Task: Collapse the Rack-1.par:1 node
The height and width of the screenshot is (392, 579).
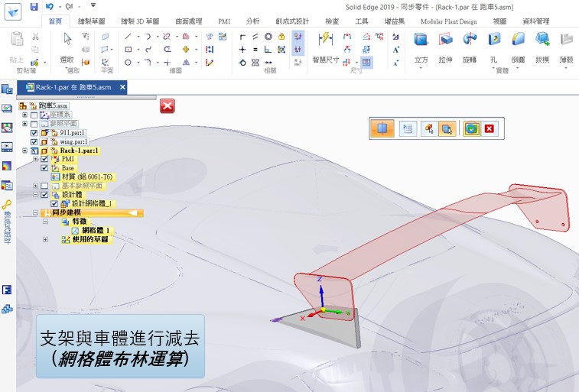Action: click(24, 151)
